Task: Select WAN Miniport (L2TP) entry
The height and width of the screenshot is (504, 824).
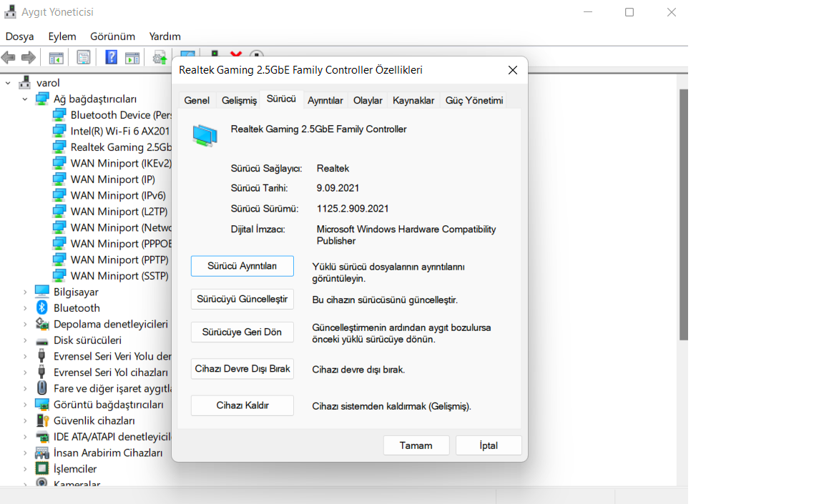Action: coord(119,212)
